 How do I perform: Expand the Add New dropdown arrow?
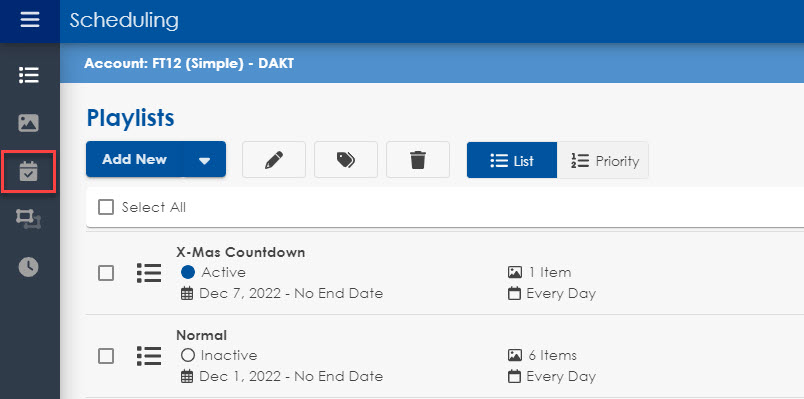tap(205, 160)
